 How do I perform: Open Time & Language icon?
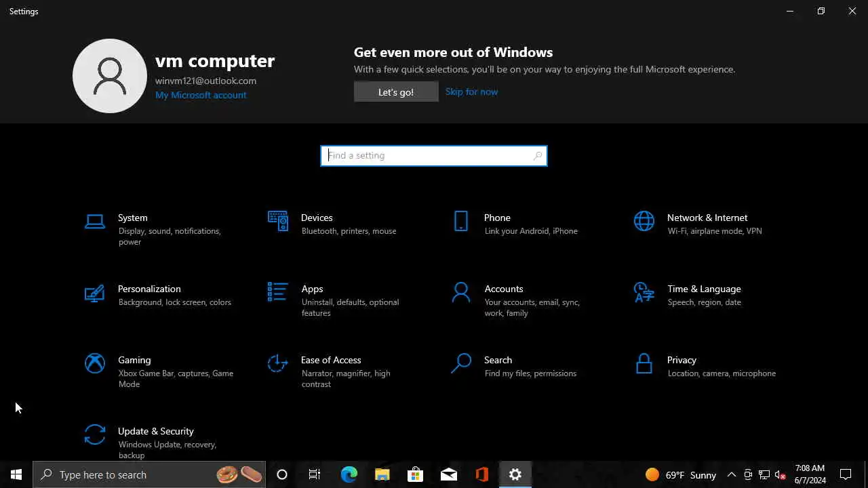(644, 292)
